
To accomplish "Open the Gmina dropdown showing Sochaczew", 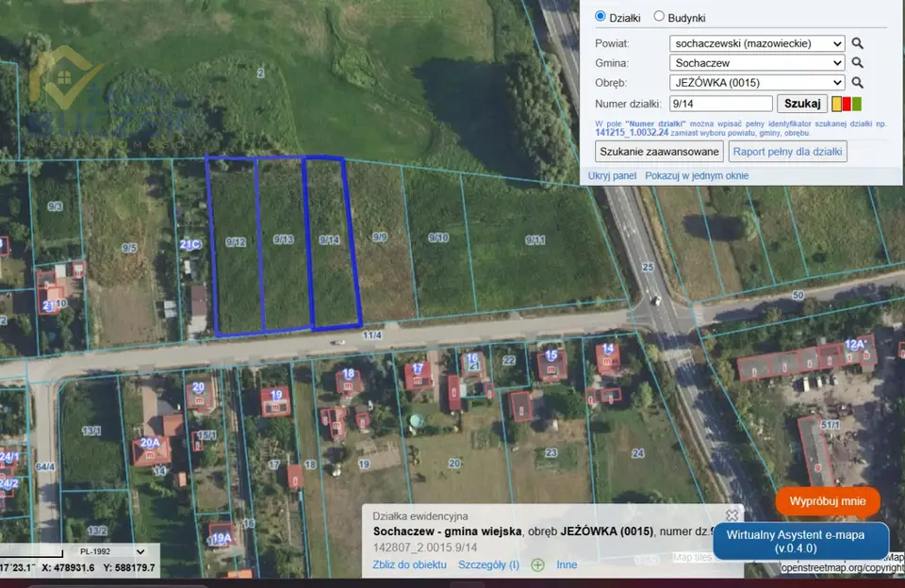I will (757, 63).
